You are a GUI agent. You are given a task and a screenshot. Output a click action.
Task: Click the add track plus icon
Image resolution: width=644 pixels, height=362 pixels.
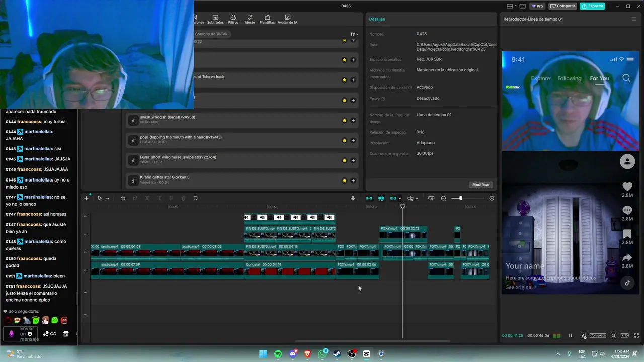coord(86,198)
